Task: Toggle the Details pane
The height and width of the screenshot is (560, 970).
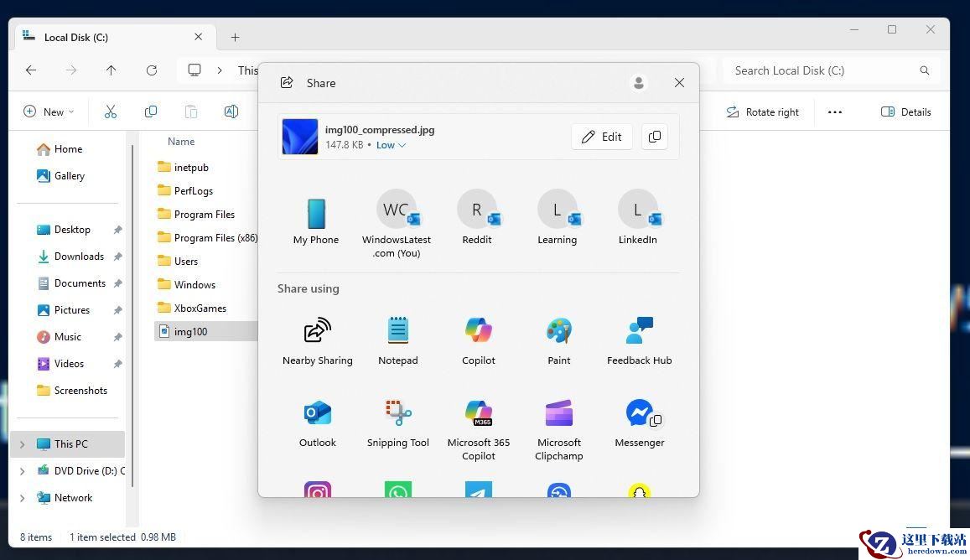Action: pyautogui.click(x=905, y=112)
